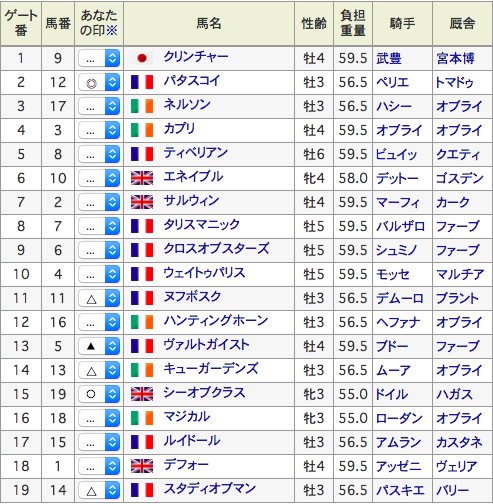This screenshot has width=493, height=504.
Task: Click the Japan flag beside クリンチャー
Action: 142,58
